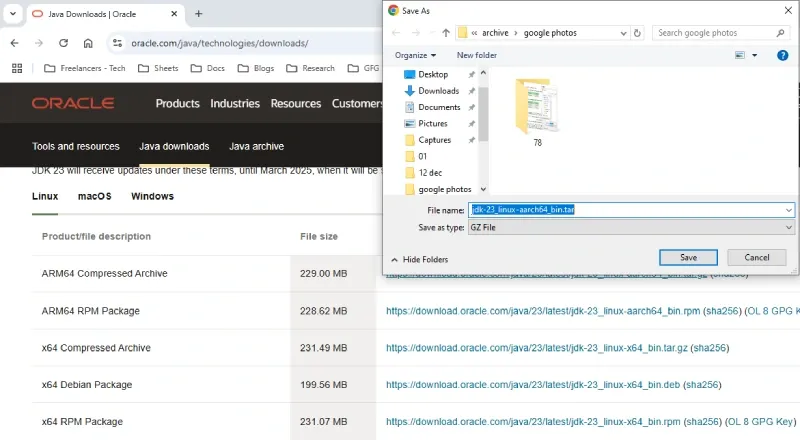The image size is (800, 440).
Task: Open a new Chrome tab
Action: point(198,14)
